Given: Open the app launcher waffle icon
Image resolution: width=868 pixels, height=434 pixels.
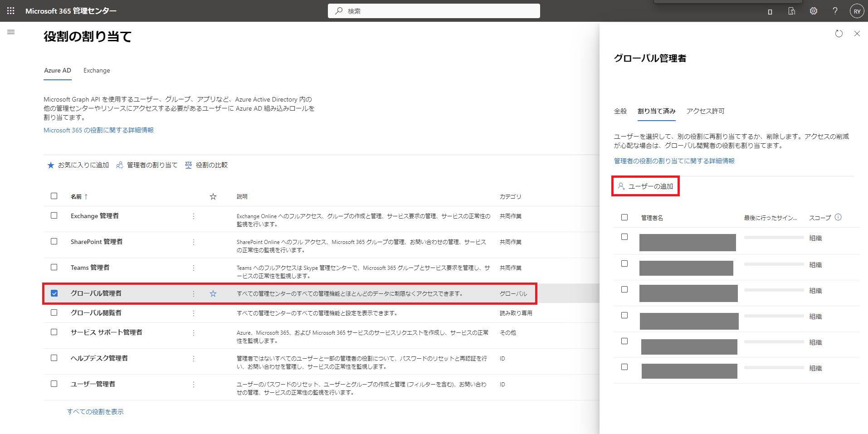Looking at the screenshot, I should 11,11.
